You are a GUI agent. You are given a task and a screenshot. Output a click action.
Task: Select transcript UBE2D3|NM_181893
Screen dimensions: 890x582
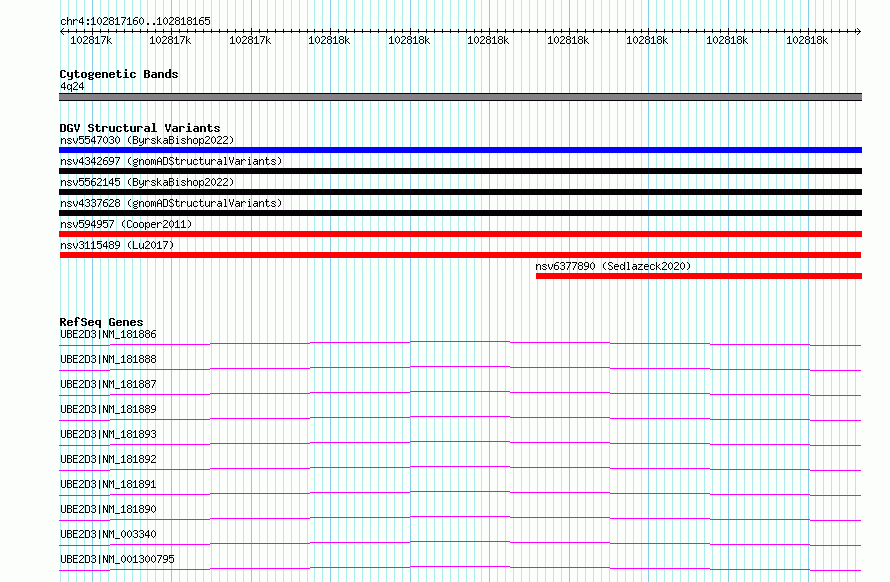[108, 434]
